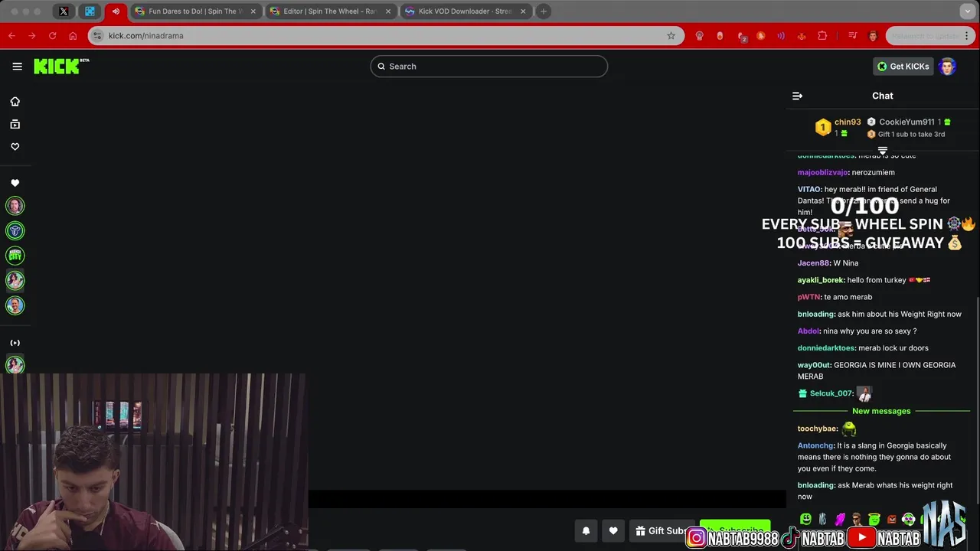
Task: Insert the green smiley face emote
Action: [x=805, y=520]
